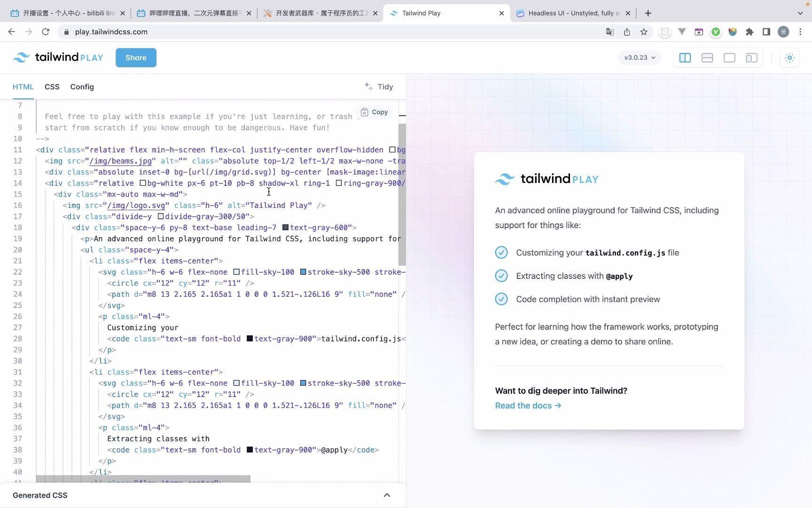
Task: Click checkmark icon beside Code completion item
Action: coord(501,299)
